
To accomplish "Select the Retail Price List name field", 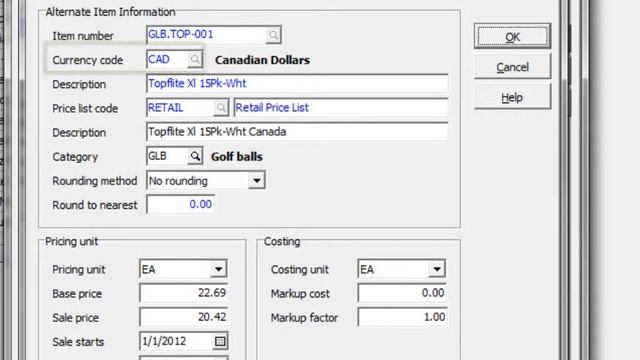I will [341, 108].
